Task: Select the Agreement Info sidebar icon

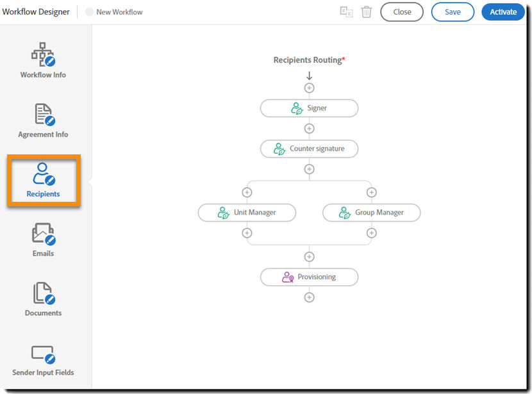Action: tap(42, 122)
